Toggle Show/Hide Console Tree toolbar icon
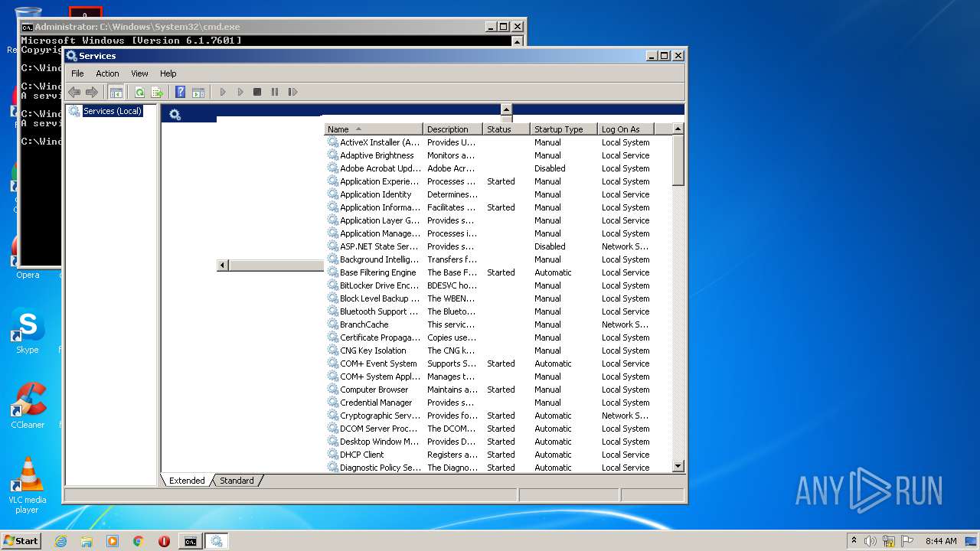Image resolution: width=980 pixels, height=551 pixels. click(116, 92)
